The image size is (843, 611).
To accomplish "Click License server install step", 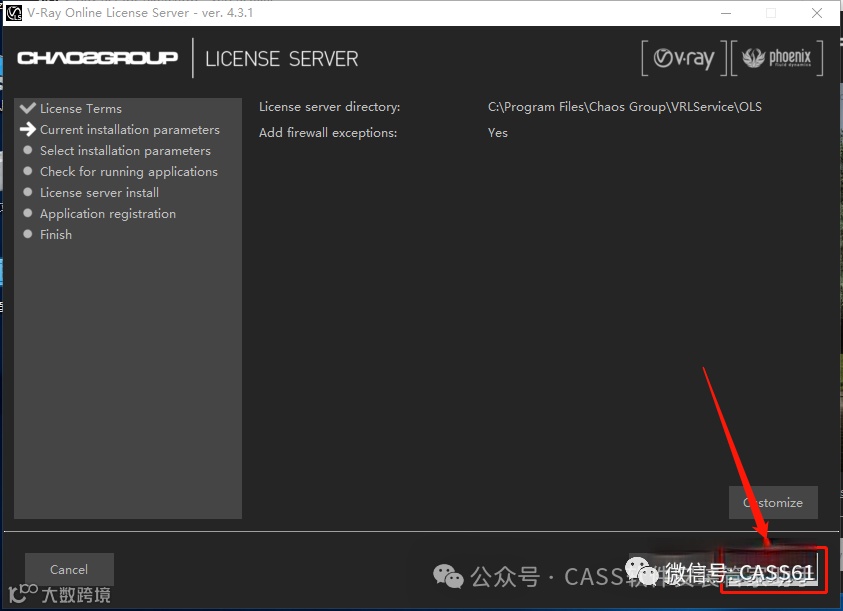I will (x=99, y=193).
